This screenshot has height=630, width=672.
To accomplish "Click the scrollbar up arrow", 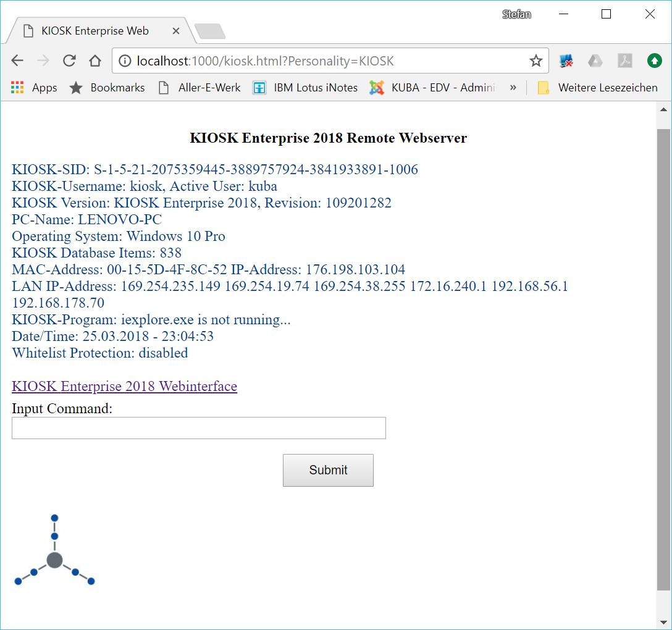I will pyautogui.click(x=663, y=110).
